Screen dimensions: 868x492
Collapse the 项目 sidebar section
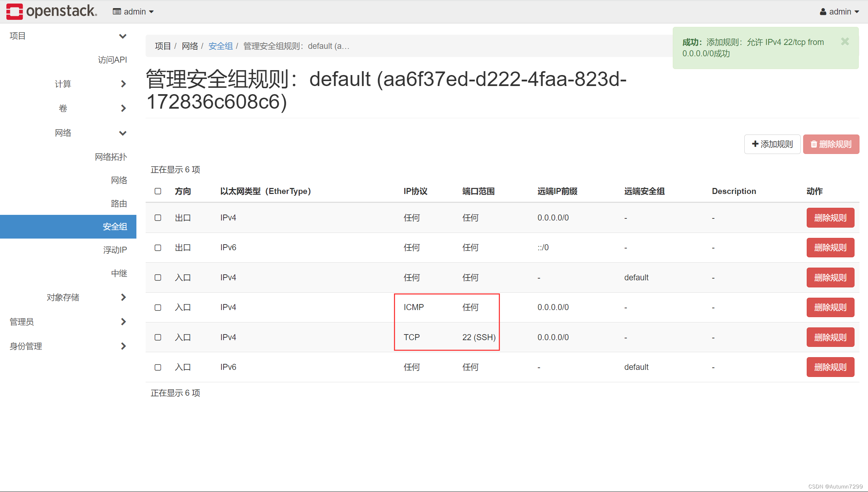tap(68, 36)
